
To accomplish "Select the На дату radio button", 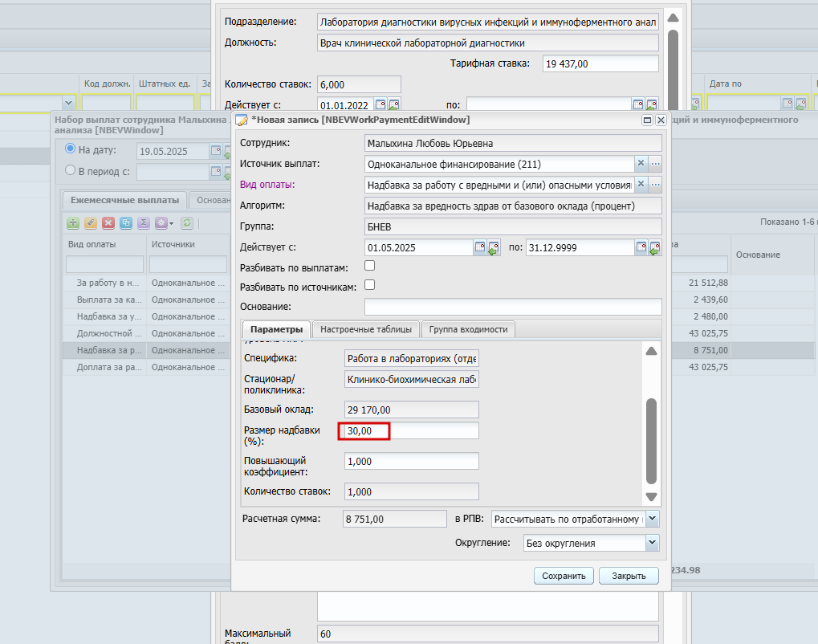I will pyautogui.click(x=70, y=149).
